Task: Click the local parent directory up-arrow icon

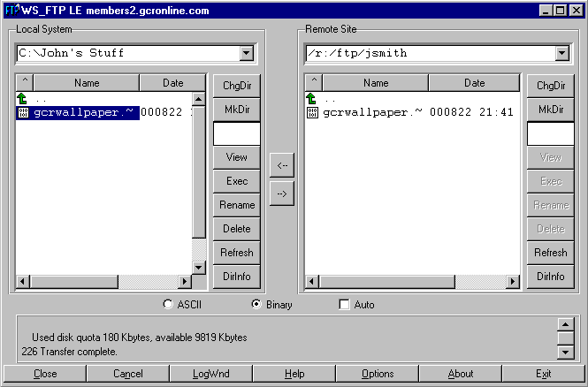Action: tap(22, 99)
